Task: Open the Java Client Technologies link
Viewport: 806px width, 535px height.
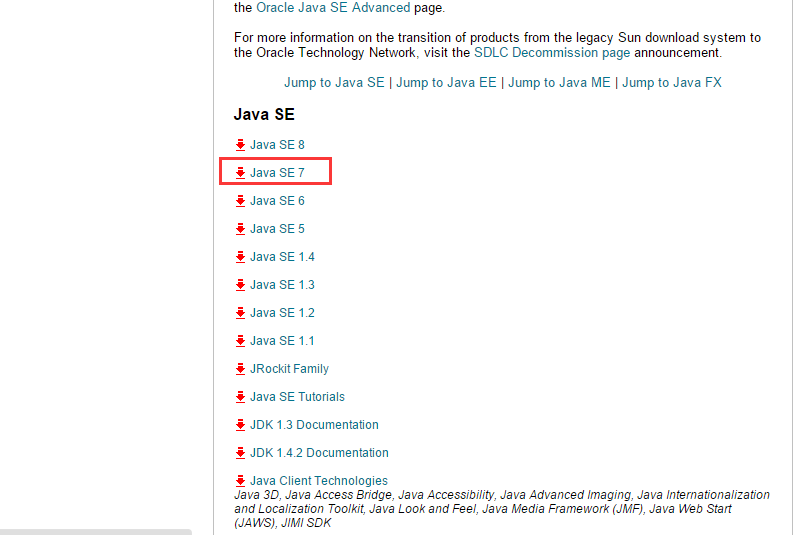Action: click(x=319, y=481)
